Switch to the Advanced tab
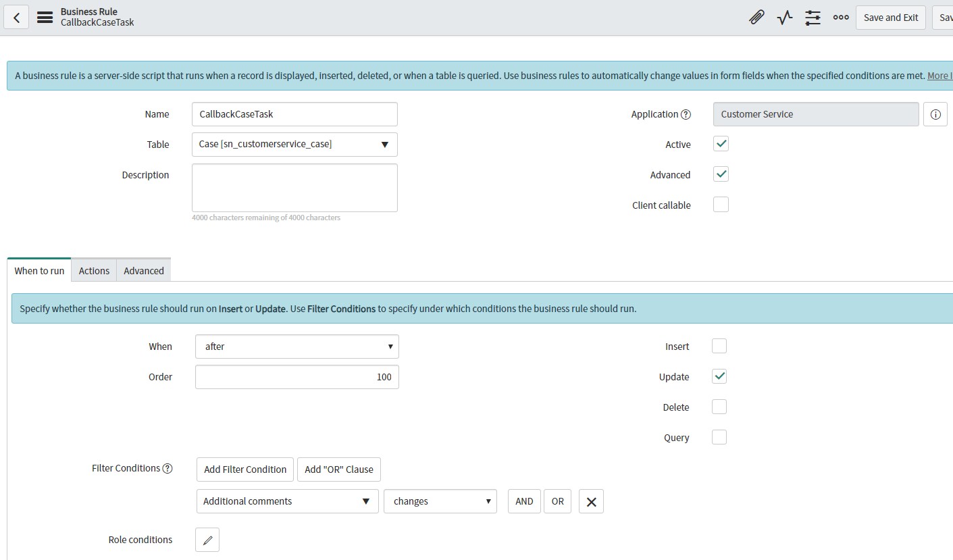Screen dimensions: 953x560 tap(143, 270)
